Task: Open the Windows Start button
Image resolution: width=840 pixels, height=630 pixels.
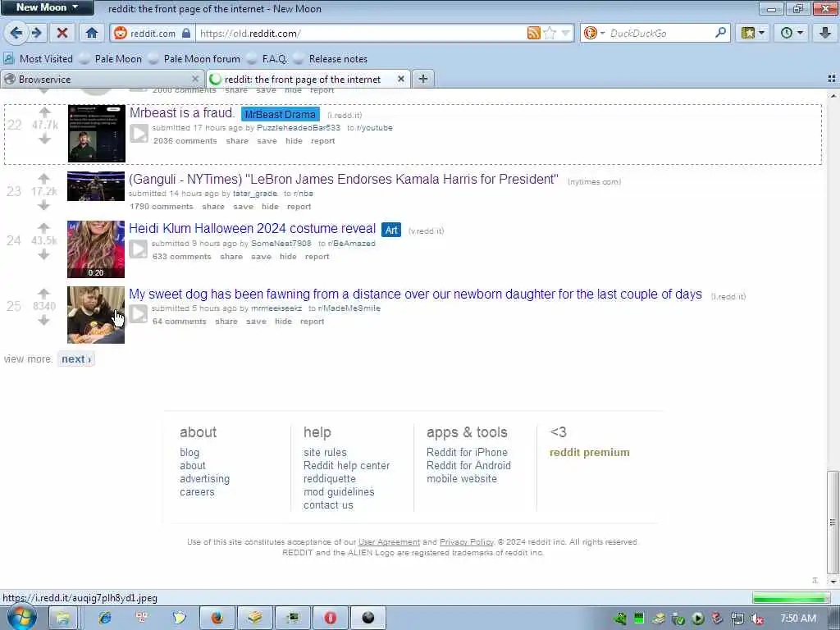Action: [x=21, y=619]
